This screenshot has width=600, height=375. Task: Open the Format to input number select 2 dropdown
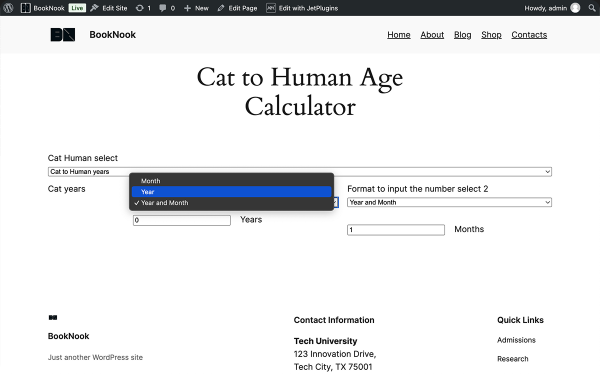pos(449,202)
